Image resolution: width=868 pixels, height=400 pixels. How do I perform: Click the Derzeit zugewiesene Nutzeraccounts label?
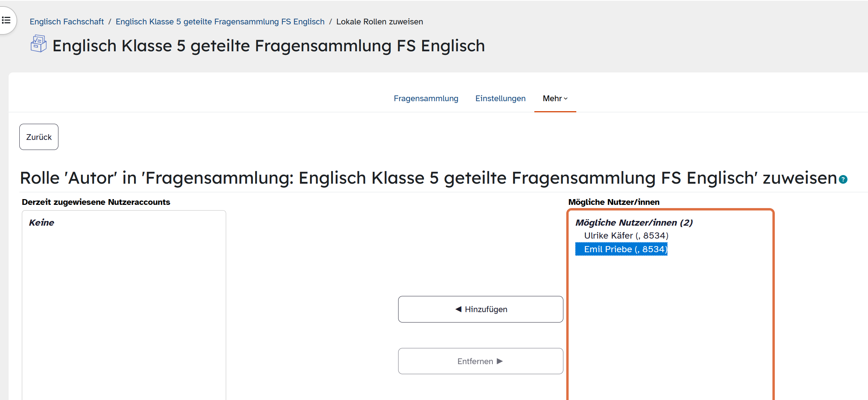96,202
